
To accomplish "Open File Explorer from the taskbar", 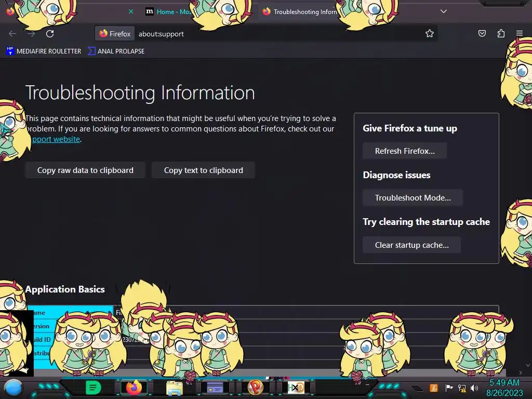I will click(175, 388).
